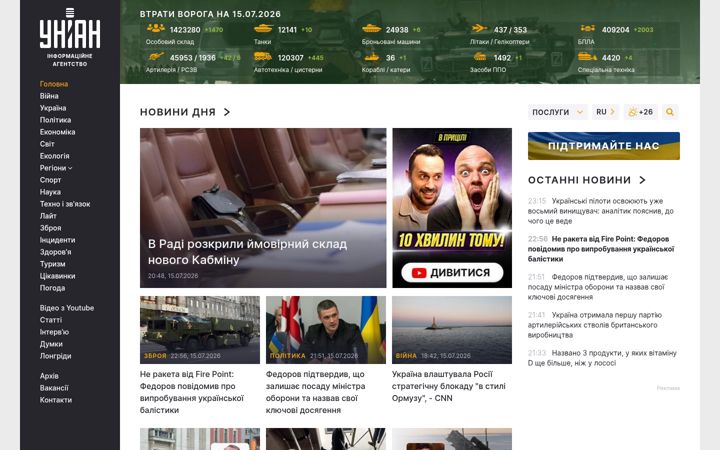Open the search magnifier icon
Viewport: 720px width, 450px height.
[x=670, y=112]
